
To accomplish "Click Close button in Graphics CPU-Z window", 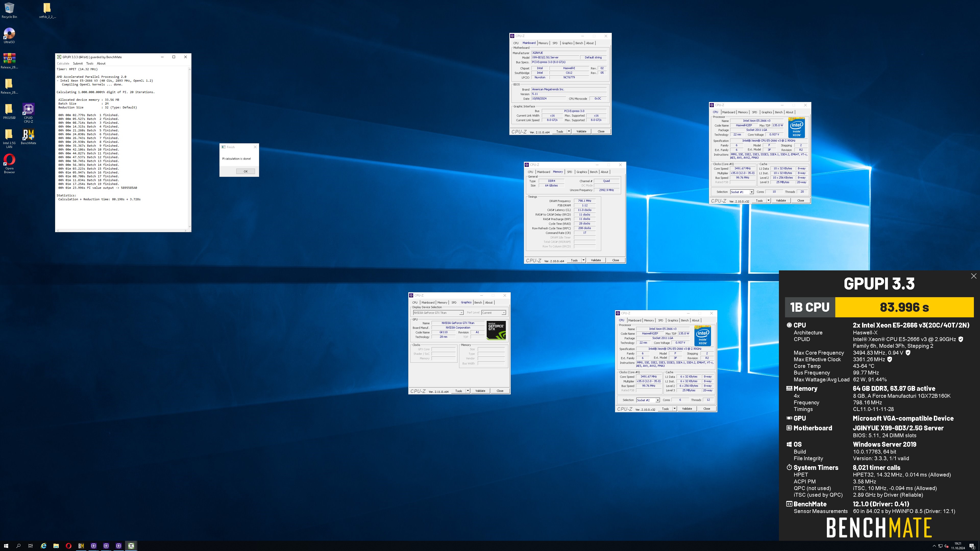I will coord(500,391).
